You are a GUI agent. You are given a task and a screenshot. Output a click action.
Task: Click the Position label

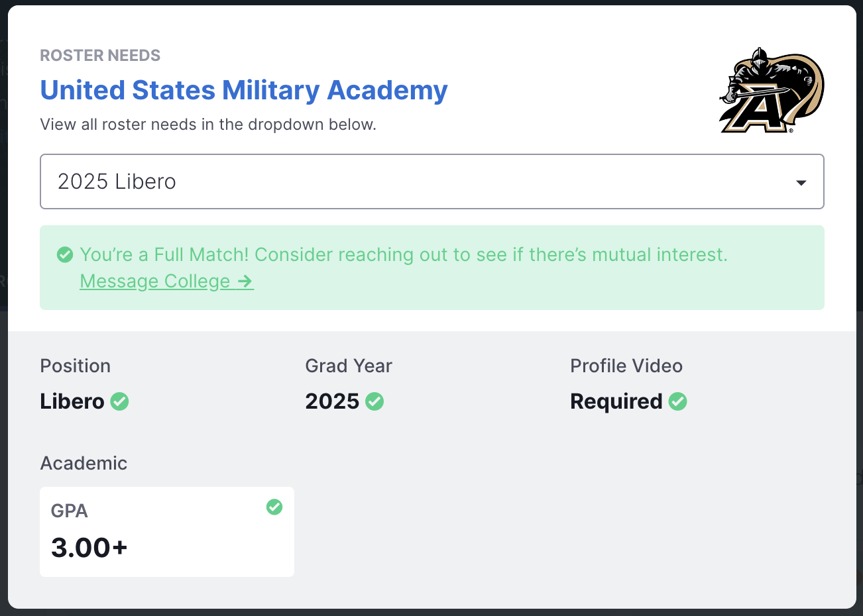click(x=76, y=366)
